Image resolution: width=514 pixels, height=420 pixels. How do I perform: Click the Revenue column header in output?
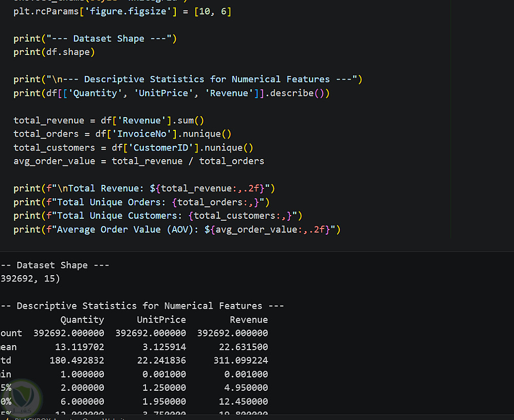pyautogui.click(x=249, y=320)
